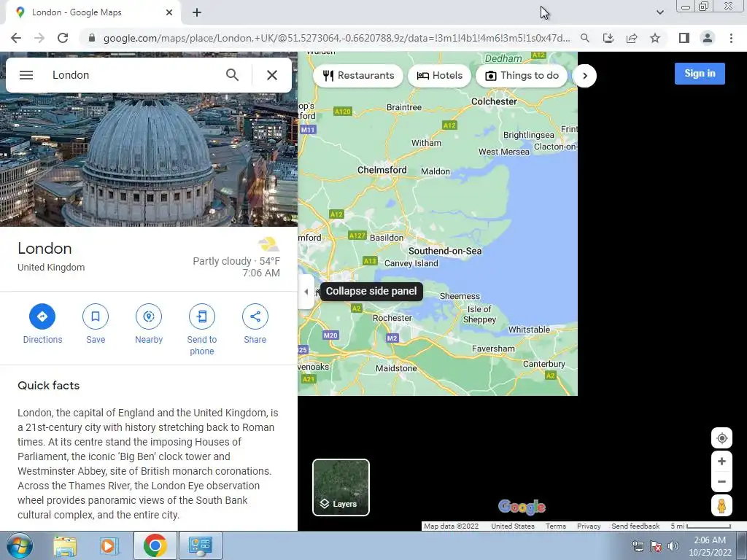Click the install app icon in address bar
747x560 pixels.
pyautogui.click(x=608, y=38)
